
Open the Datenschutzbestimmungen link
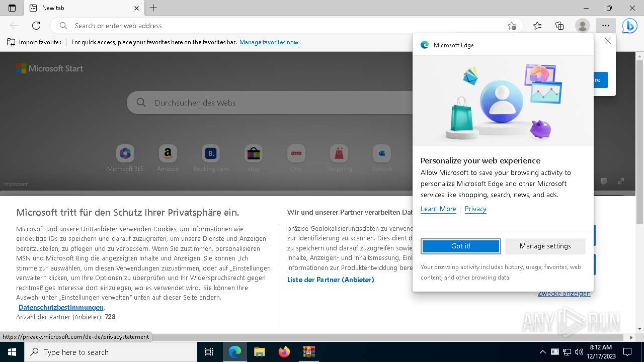coord(61,307)
